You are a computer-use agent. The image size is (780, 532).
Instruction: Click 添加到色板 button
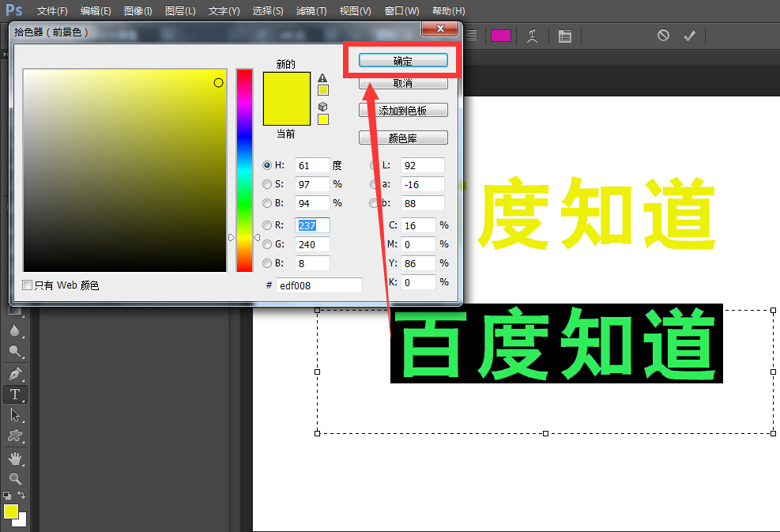tap(403, 111)
